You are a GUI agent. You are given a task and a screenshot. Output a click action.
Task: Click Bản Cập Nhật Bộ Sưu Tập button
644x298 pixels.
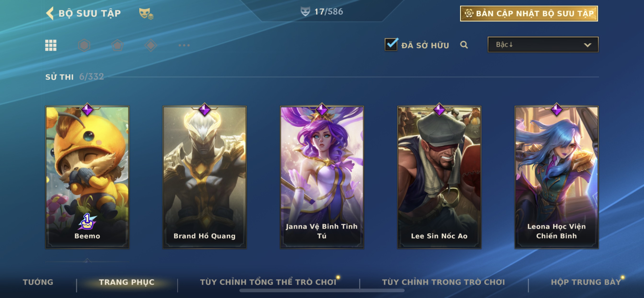(x=529, y=13)
